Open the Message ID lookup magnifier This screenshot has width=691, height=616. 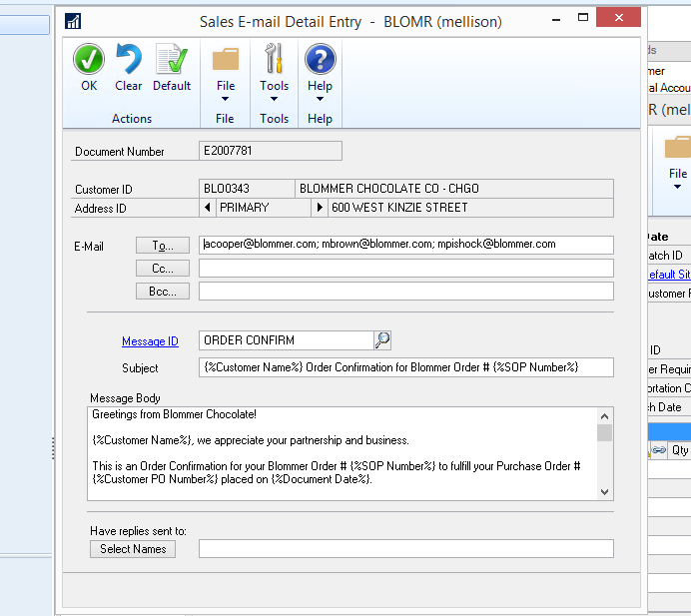pos(382,340)
